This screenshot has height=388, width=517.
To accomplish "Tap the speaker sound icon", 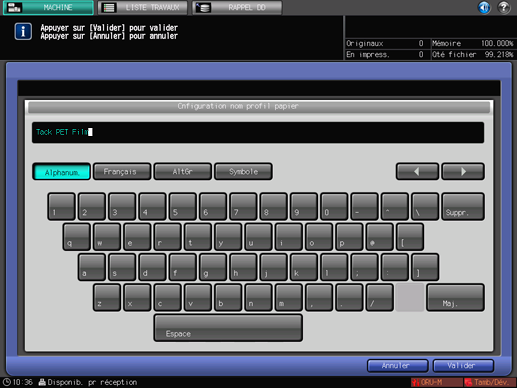I will click(484, 7).
